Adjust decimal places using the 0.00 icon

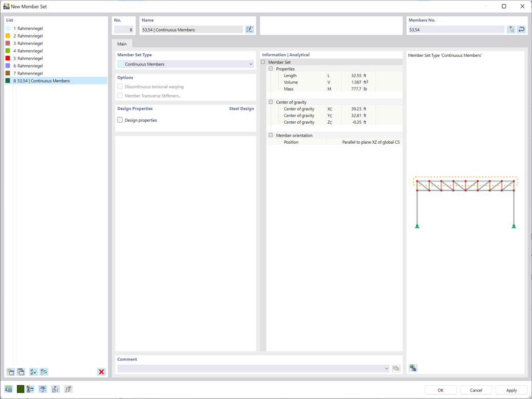tap(8, 389)
